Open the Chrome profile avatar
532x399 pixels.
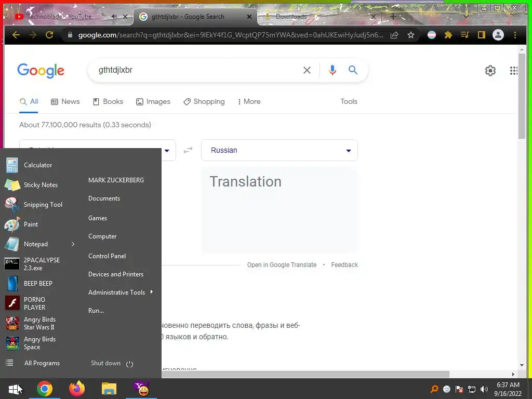tap(498, 35)
